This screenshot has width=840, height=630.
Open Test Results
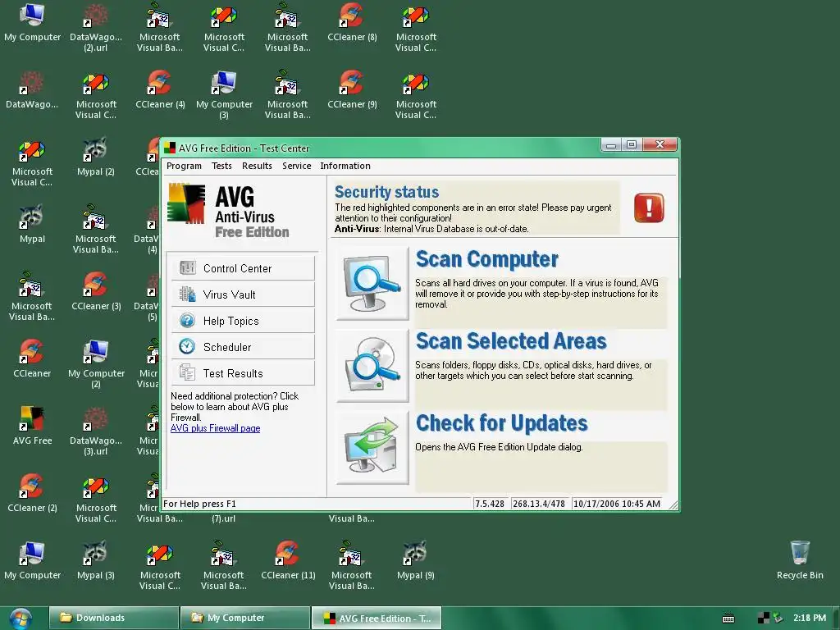click(243, 373)
